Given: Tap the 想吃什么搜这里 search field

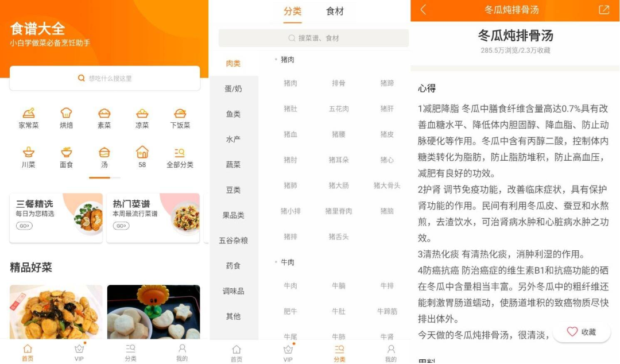Looking at the screenshot, I should tap(103, 78).
